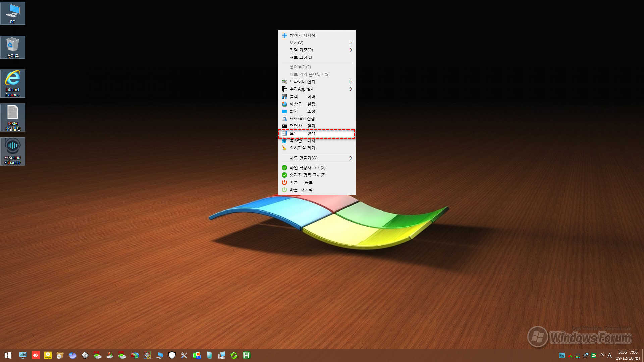Open the light blue book taskbar icon
This screenshot has height=362, width=644.
[x=209, y=355]
